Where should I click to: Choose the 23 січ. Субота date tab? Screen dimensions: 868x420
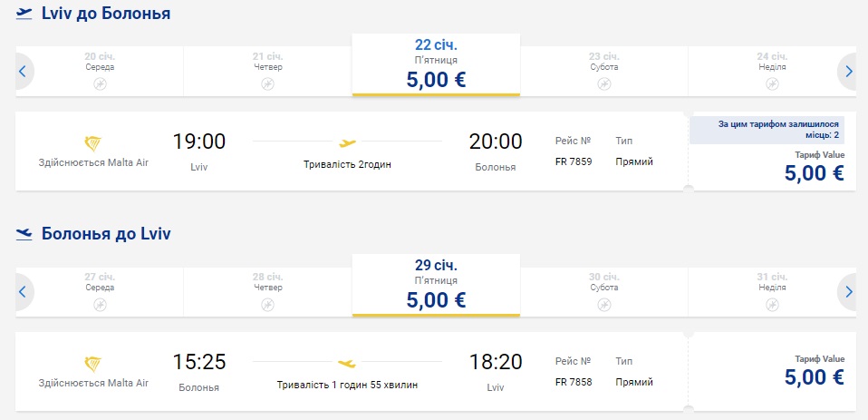(x=603, y=65)
